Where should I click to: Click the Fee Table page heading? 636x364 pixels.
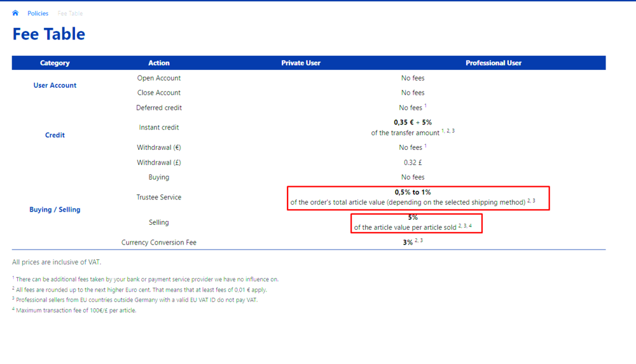tap(49, 34)
